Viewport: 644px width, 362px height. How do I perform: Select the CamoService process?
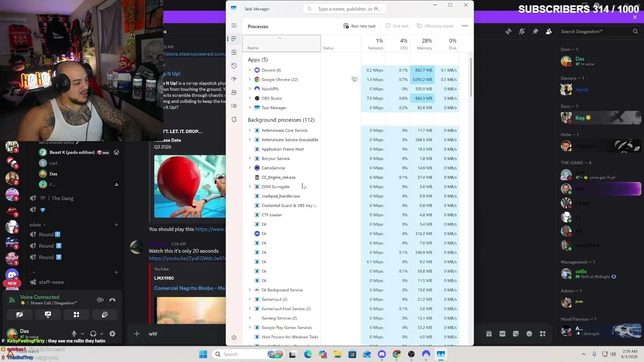point(273,168)
